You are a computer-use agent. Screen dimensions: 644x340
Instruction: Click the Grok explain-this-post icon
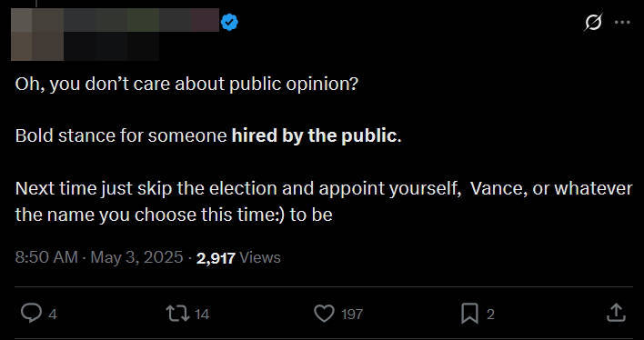[594, 22]
